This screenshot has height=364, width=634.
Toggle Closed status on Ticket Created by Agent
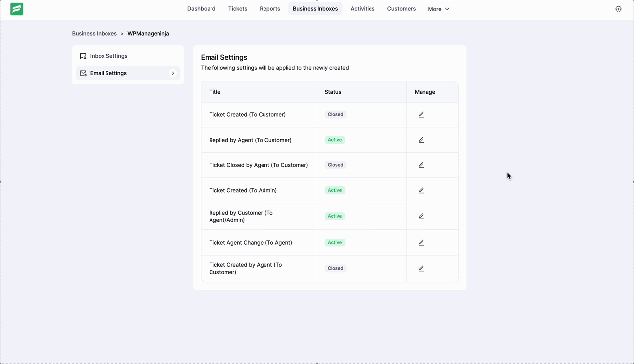pos(335,268)
